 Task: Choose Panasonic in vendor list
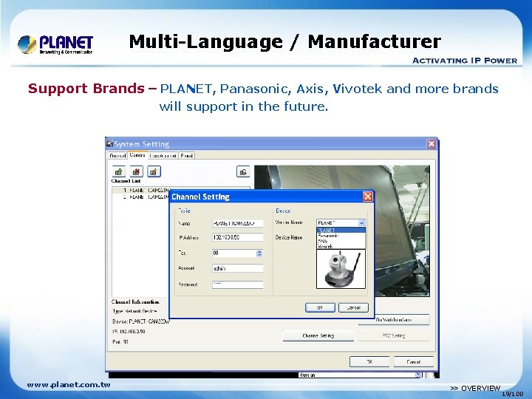[x=341, y=236]
